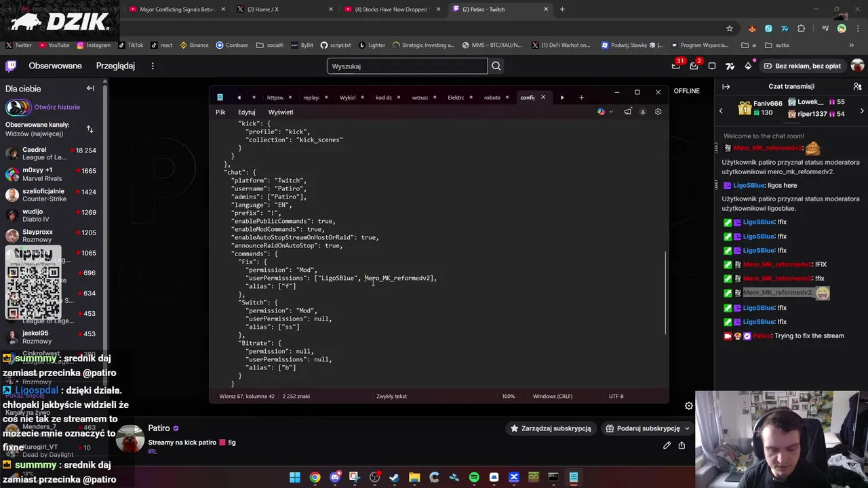Click the pencil edit stream info icon
The height and width of the screenshot is (488, 868).
coord(667,445)
